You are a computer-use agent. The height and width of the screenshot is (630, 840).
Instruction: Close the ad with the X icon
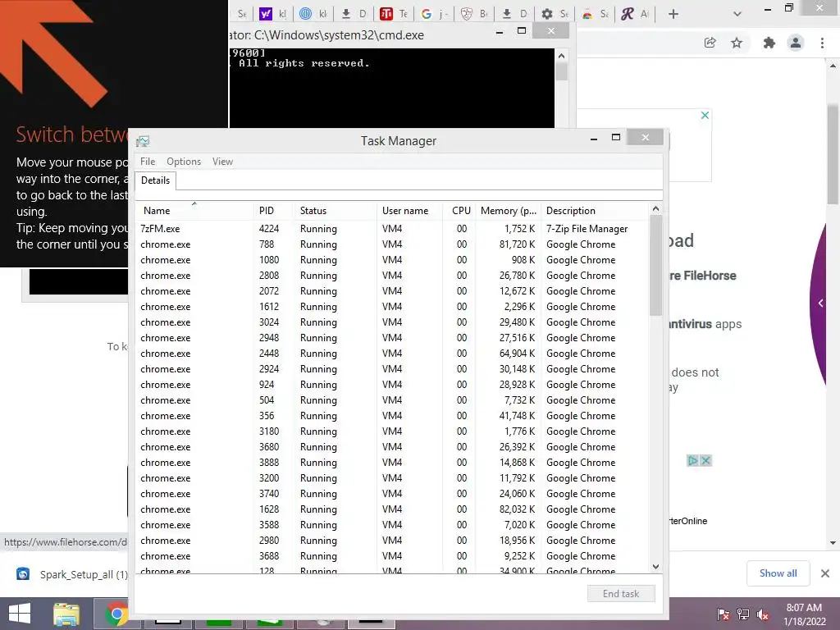(705, 115)
